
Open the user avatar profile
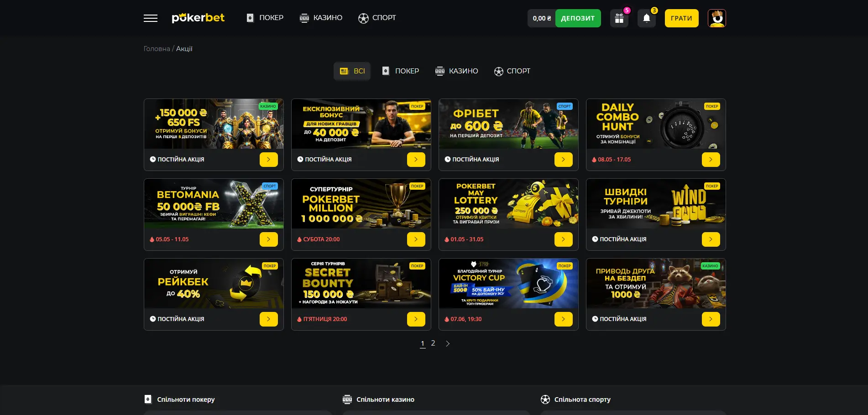[717, 18]
